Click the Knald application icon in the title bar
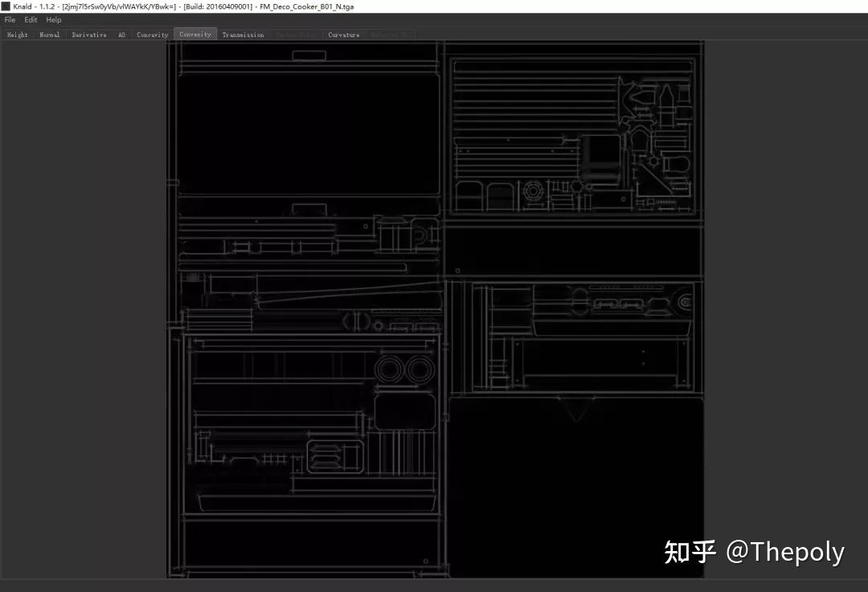The height and width of the screenshot is (592, 868). tap(5, 6)
